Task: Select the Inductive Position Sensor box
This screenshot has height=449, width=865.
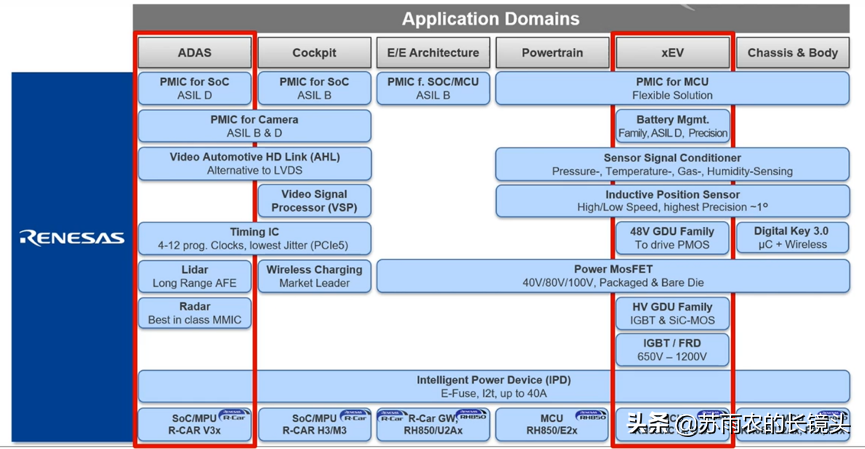Action: pos(672,201)
